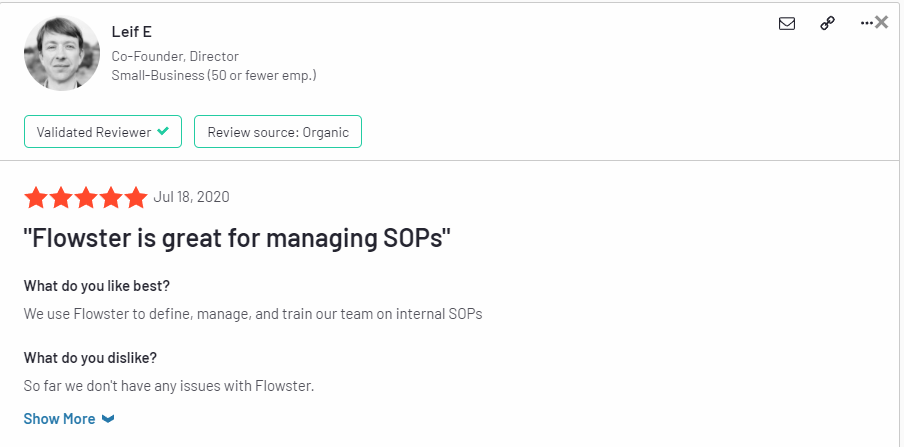
Task: Click the Jul 18, 2020 review date
Action: tap(191, 197)
